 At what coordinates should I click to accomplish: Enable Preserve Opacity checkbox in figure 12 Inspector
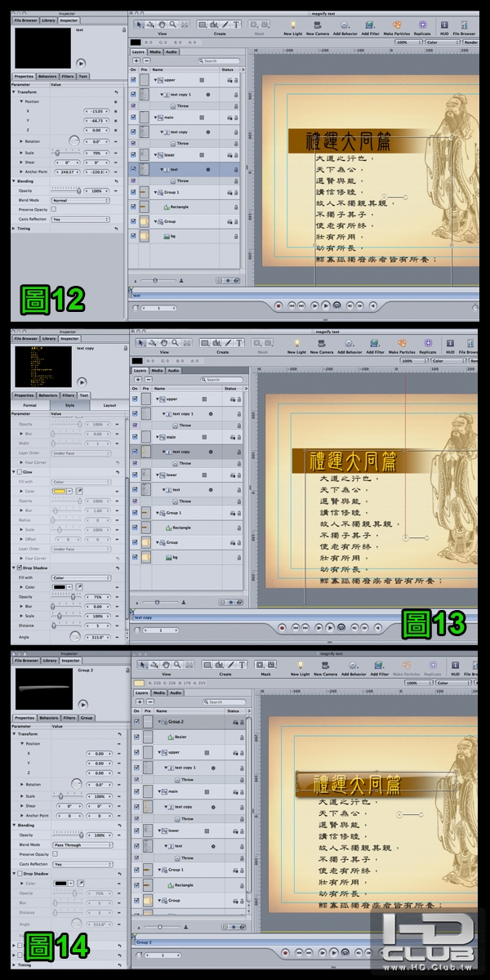tap(53, 210)
